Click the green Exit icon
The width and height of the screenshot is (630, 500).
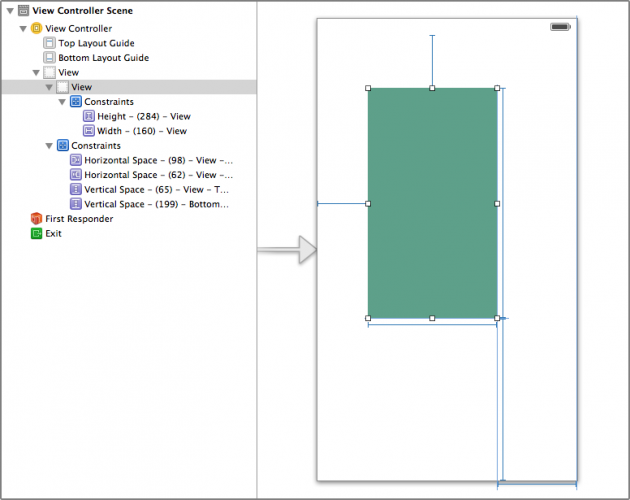[x=37, y=233]
